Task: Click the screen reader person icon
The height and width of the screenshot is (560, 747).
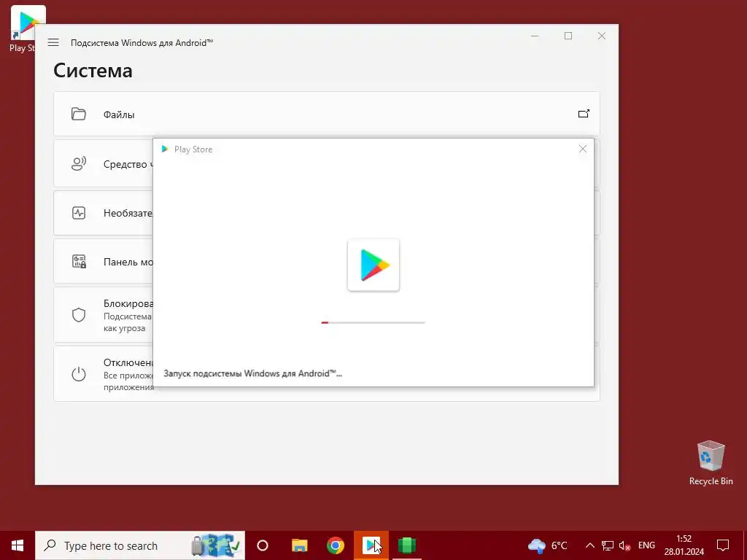Action: pos(79,164)
